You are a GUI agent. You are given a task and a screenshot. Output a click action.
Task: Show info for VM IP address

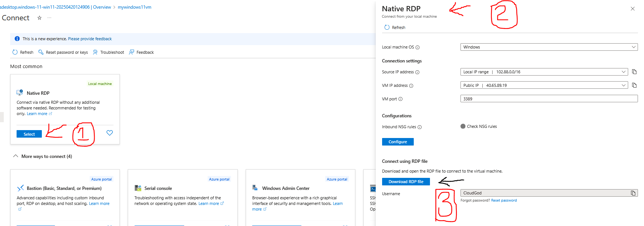(411, 86)
